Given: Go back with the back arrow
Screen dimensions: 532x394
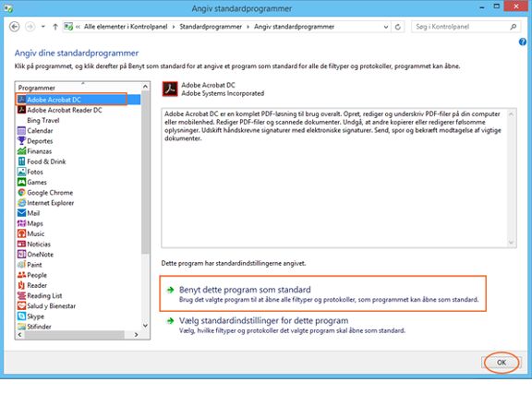Looking at the screenshot, I should click(14, 27).
